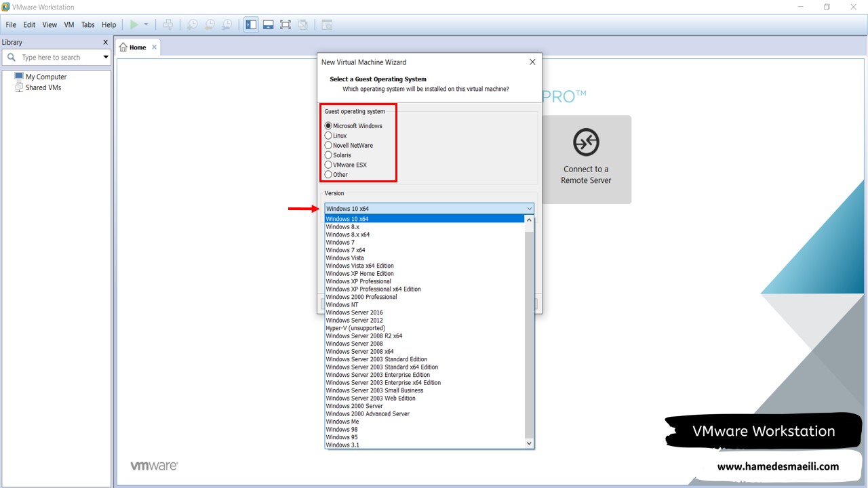Click the Revert to Snapshot toolbar icon

pos(210,24)
